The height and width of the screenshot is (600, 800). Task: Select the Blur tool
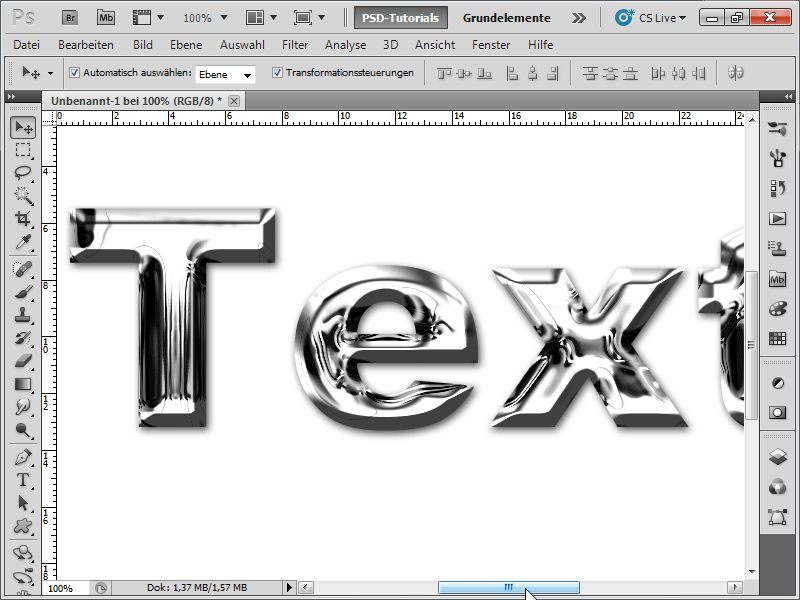(23, 407)
